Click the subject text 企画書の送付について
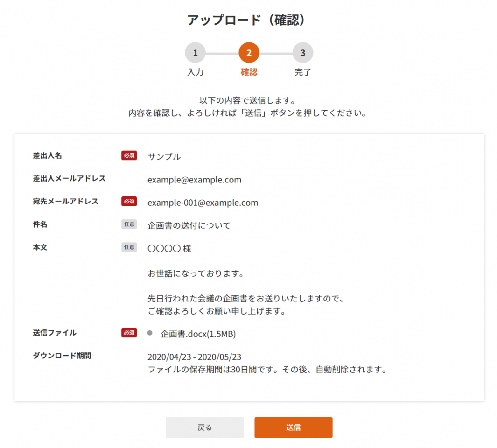Screen dimensions: 497x448 pos(189,226)
